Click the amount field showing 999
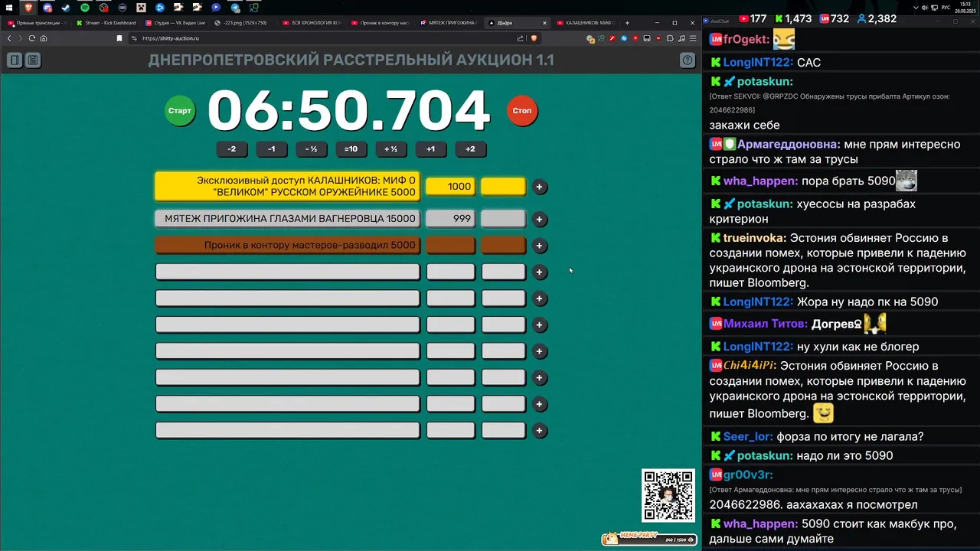Image resolution: width=980 pixels, height=551 pixels. click(450, 219)
